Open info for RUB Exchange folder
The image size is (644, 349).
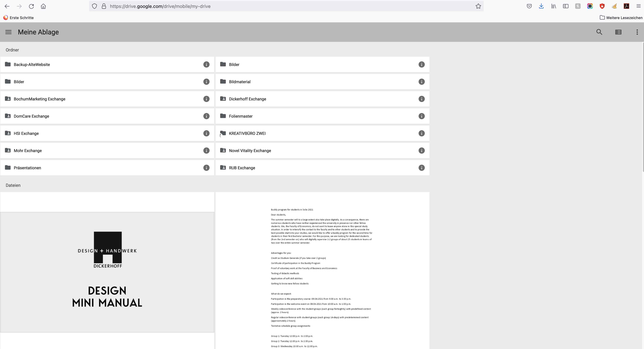[421, 168]
